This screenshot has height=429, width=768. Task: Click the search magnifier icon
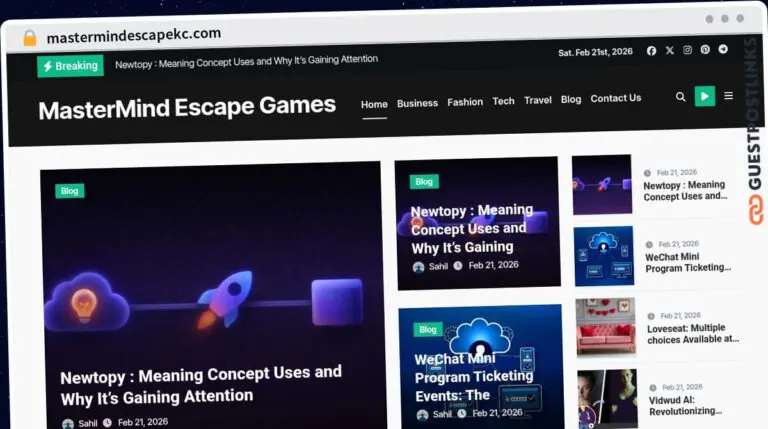[681, 96]
